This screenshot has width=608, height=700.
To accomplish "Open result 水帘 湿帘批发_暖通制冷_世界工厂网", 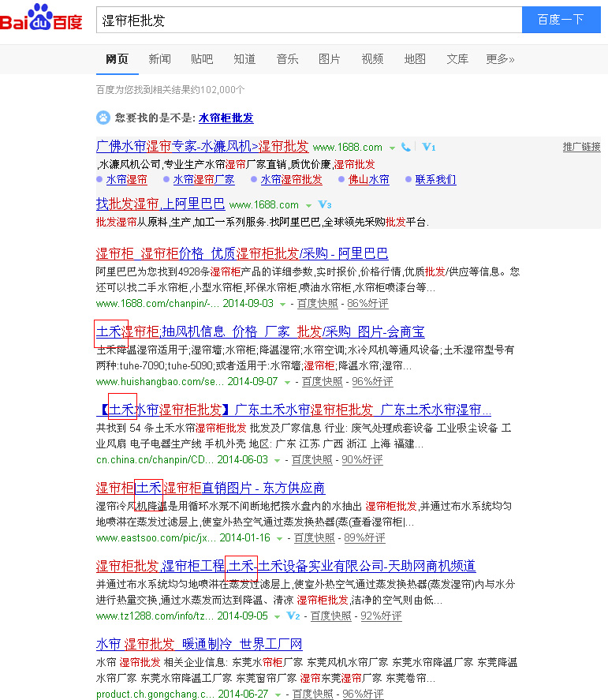I will [x=200, y=644].
